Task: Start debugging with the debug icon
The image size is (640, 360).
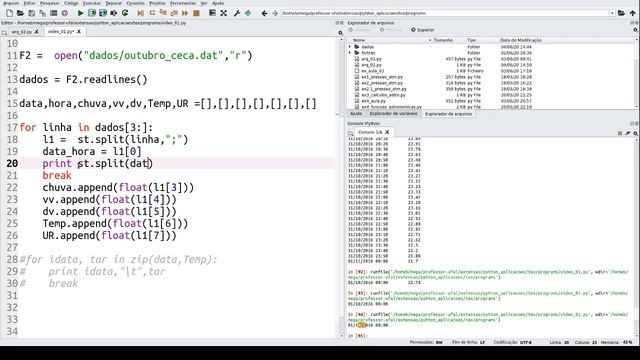Action: pyautogui.click(x=140, y=13)
